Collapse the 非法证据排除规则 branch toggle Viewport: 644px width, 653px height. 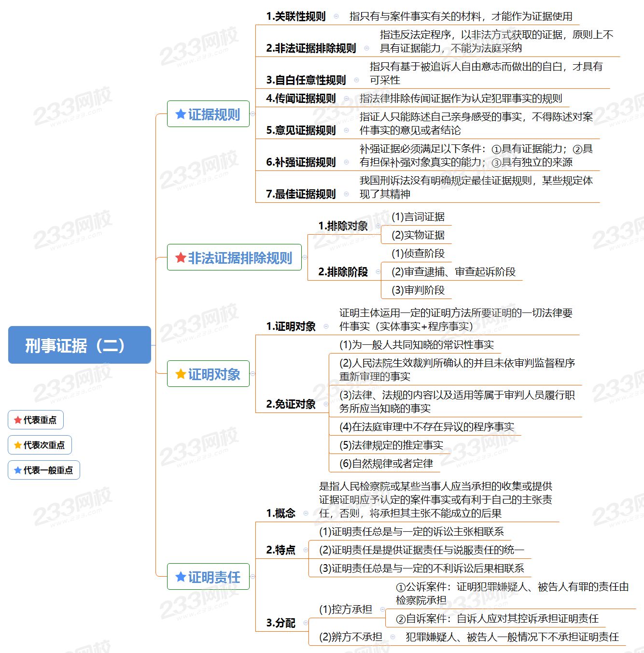coord(305,257)
